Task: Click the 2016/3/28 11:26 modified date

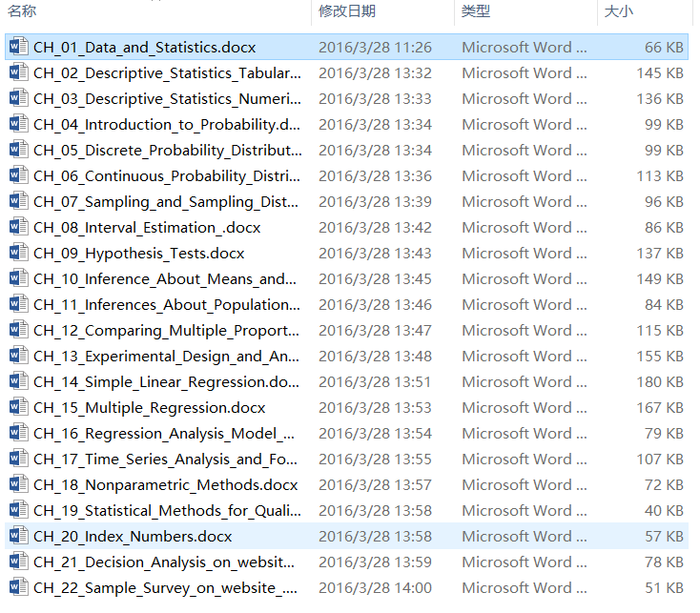Action: (x=375, y=48)
